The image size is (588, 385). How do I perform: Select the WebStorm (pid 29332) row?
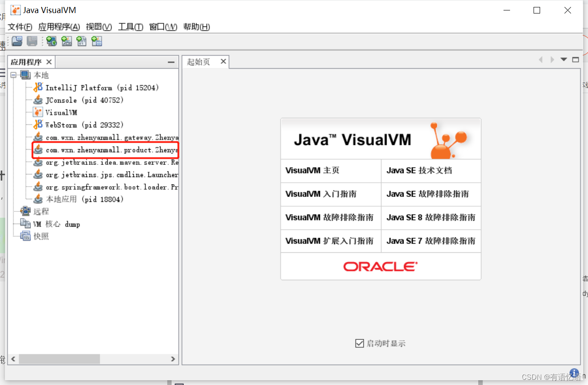[84, 125]
